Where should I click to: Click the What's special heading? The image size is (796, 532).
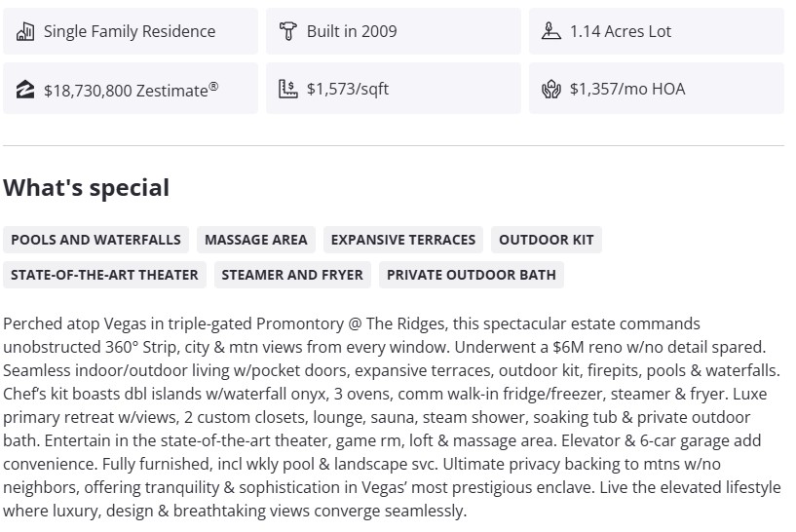(87, 188)
